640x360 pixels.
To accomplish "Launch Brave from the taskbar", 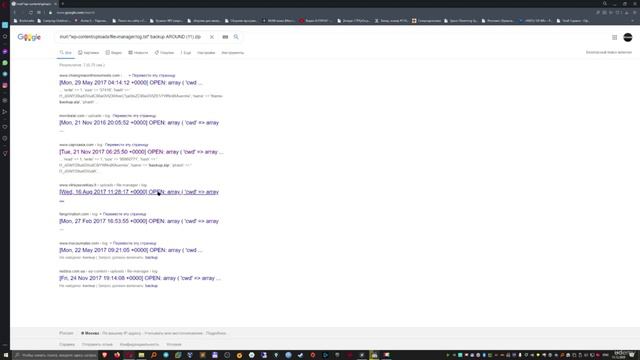I will (105, 355).
